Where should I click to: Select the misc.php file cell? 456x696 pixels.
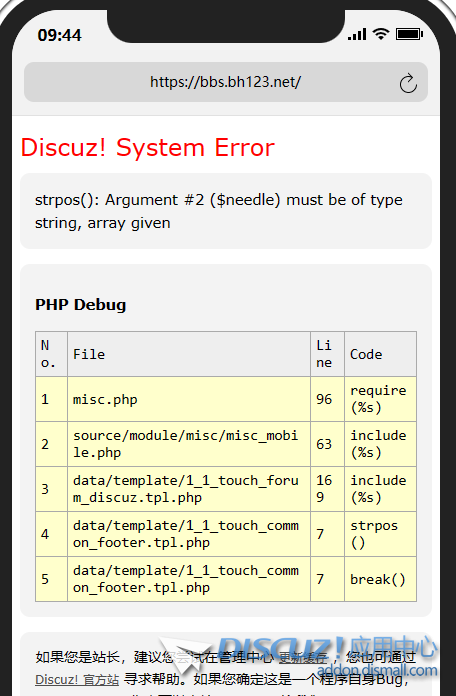coord(189,399)
